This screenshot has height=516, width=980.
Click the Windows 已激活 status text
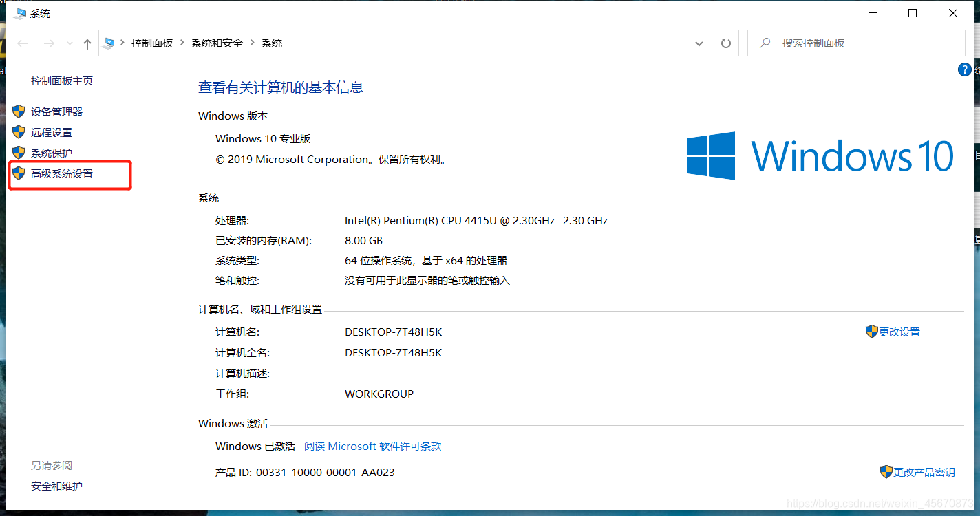pos(255,447)
